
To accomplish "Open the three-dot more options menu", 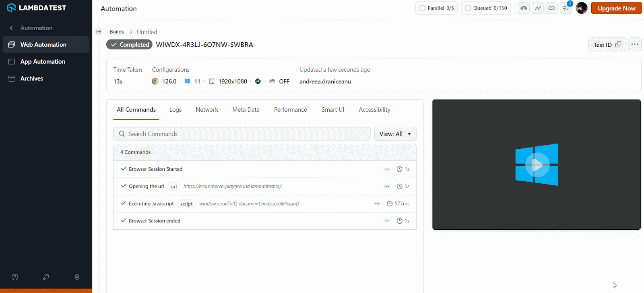I will 635,44.
